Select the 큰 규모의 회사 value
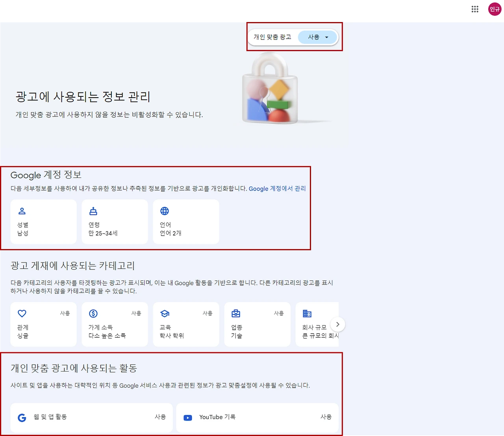 [x=320, y=336]
